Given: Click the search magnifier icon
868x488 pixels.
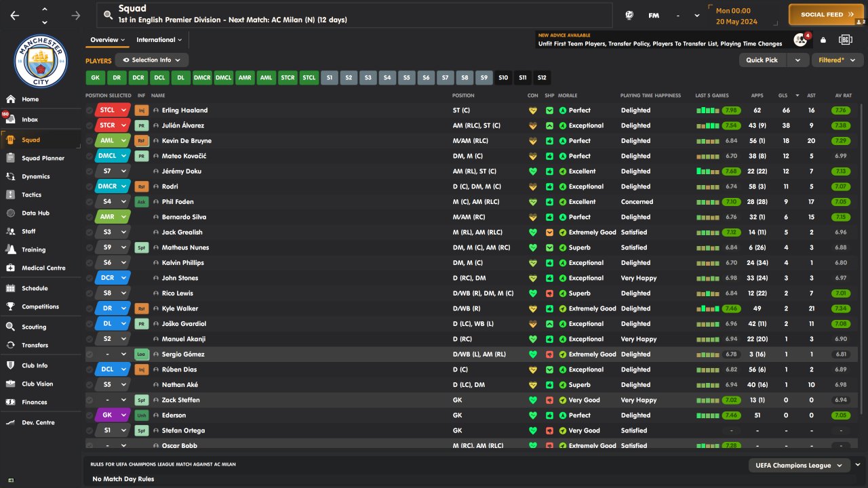Looking at the screenshot, I should point(107,14).
